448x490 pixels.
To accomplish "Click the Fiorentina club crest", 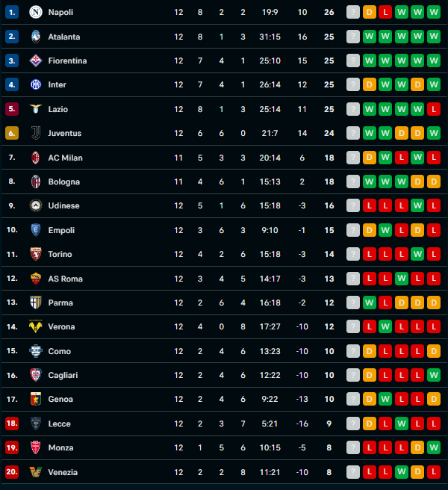I will tap(35, 61).
